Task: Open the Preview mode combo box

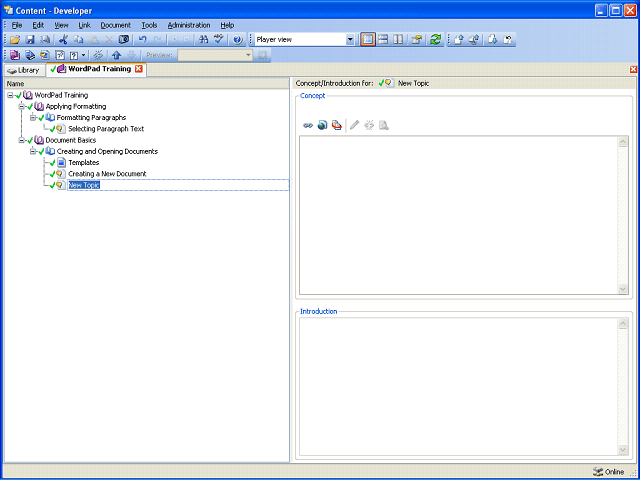Action: click(215, 55)
